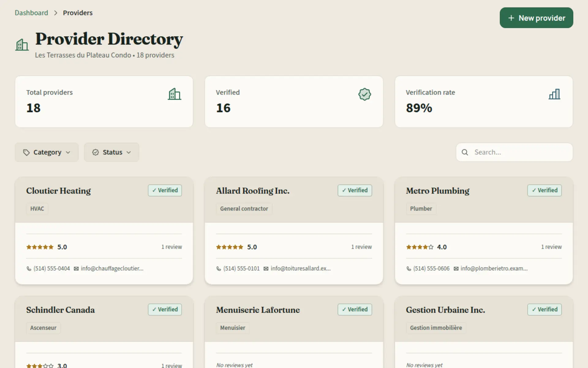Click email icon on Metro Plumbing card
588x368 pixels.
coord(456,269)
